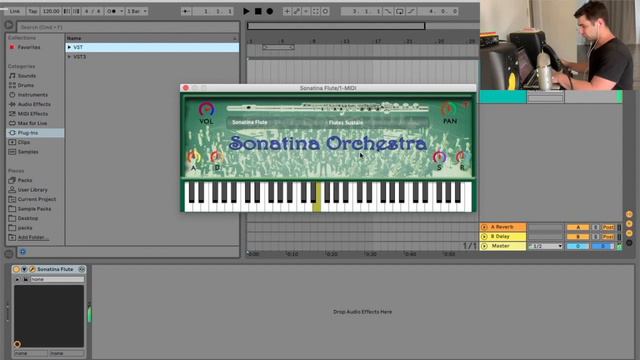Open the MIDI Effects category
Viewport: 640px width, 360px height.
(33, 114)
